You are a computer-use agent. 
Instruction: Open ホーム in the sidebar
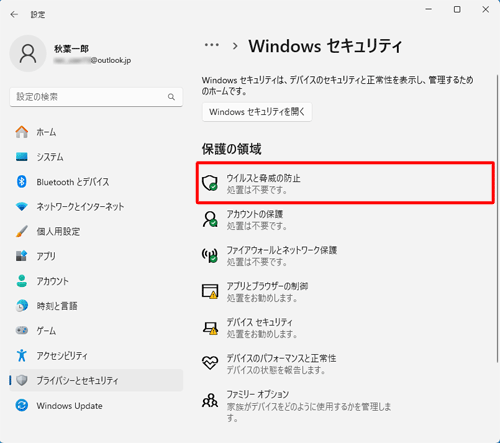point(96,132)
